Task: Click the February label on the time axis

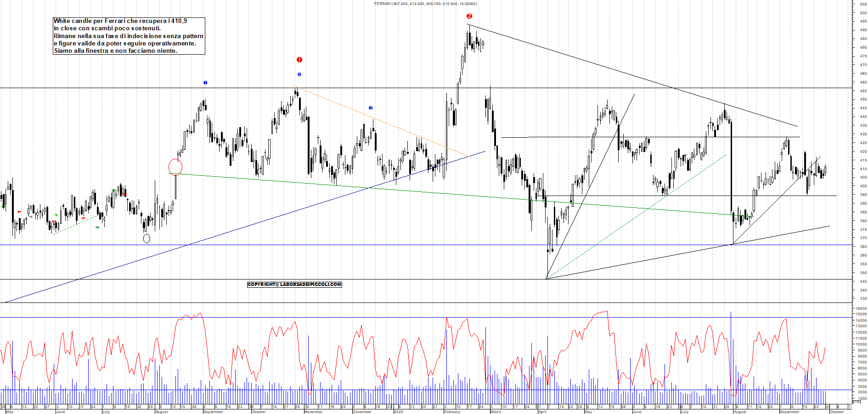Action: click(x=452, y=412)
